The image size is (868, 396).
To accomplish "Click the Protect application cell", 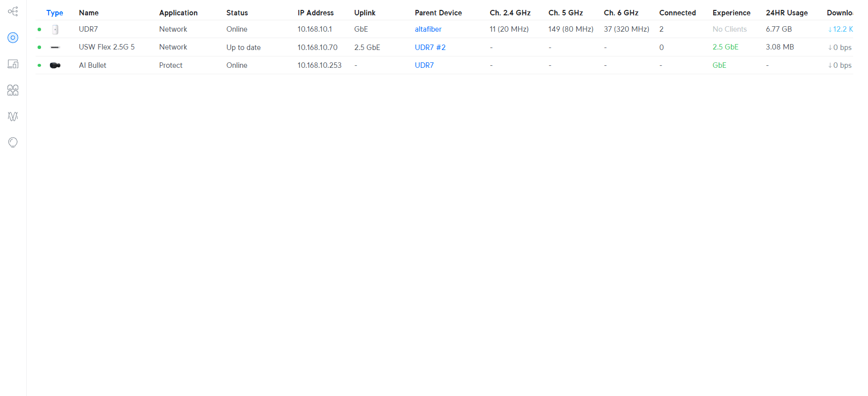I will 171,65.
